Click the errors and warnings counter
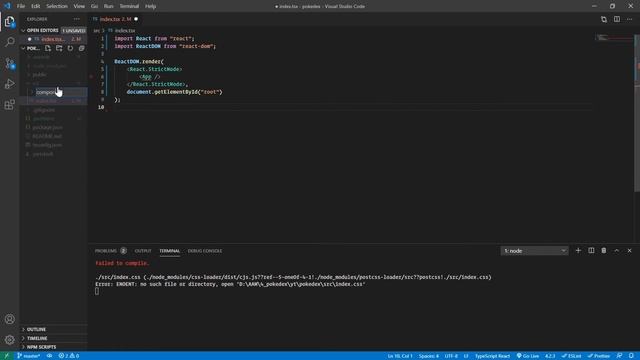Image resolution: width=640 pixels, height=360 pixels. point(69,356)
